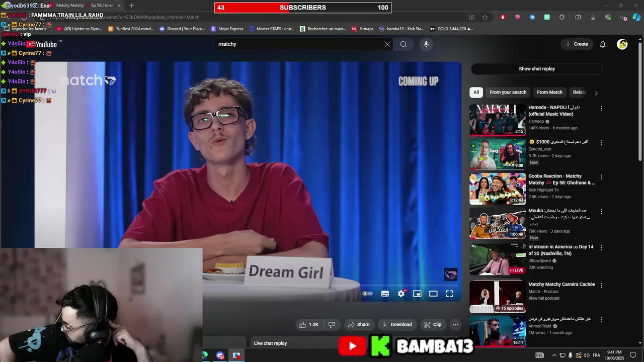Viewport: 644px width, 362px height.
Task: Dislike the video
Action: coord(332,325)
